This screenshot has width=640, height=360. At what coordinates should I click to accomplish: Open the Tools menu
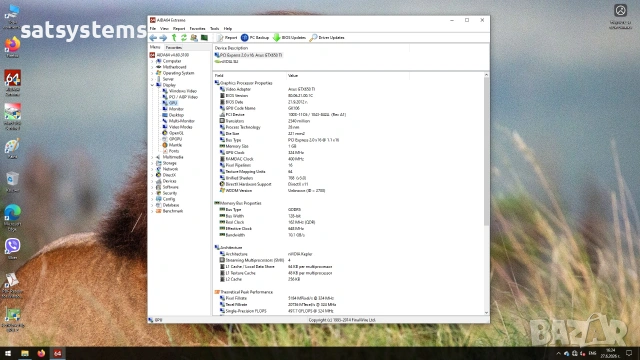coord(214,29)
